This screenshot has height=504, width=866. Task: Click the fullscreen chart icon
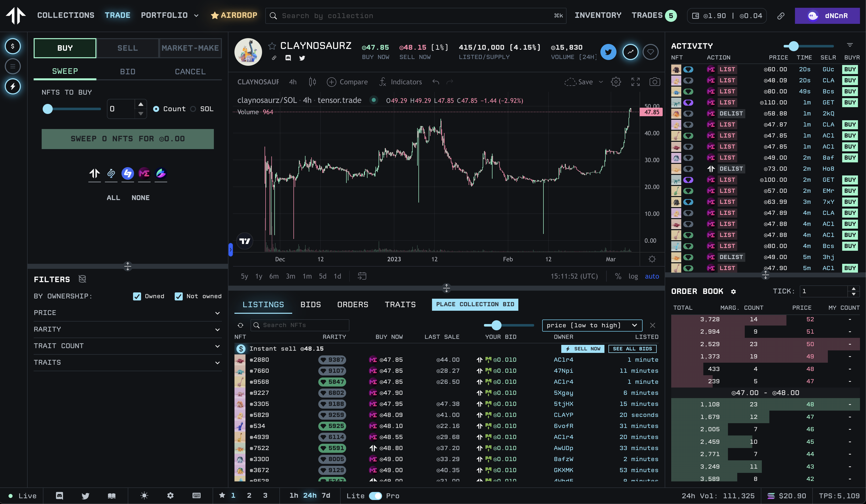[x=635, y=82]
